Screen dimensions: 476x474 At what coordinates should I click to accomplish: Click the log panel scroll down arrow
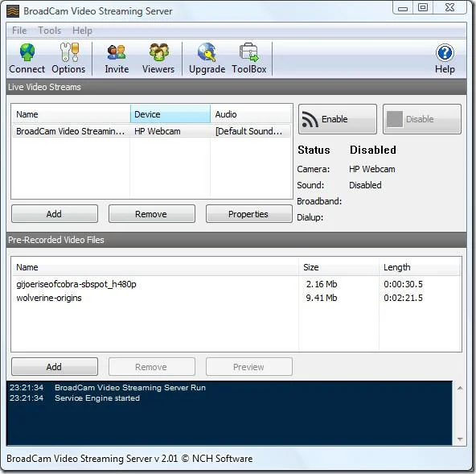pyautogui.click(x=460, y=439)
